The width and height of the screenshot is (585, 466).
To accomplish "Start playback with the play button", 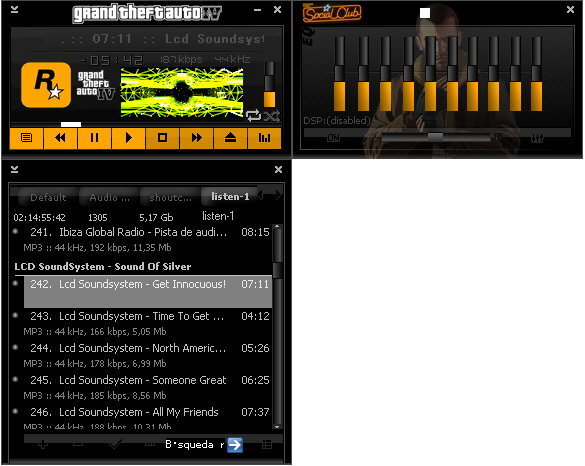I will (x=128, y=138).
